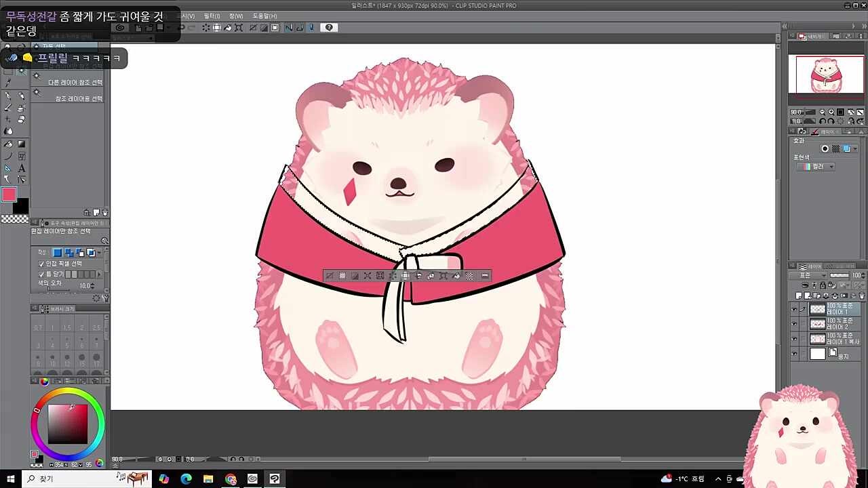Hide layer '레이어 2' with eye icon

[x=794, y=324]
